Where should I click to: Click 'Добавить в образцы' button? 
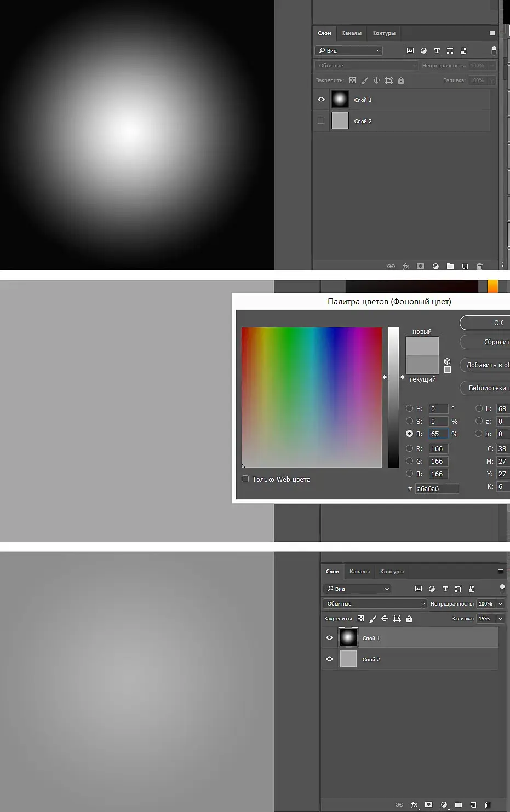click(485, 365)
